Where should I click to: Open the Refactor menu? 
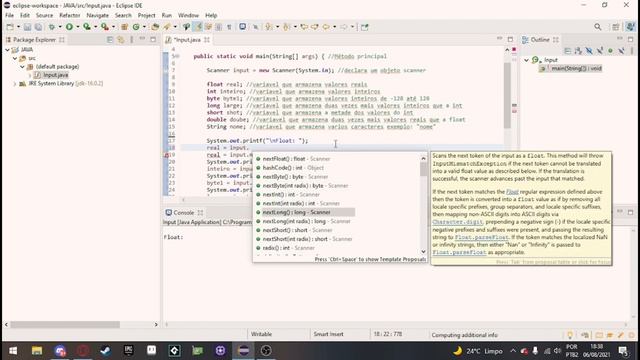coord(70,15)
